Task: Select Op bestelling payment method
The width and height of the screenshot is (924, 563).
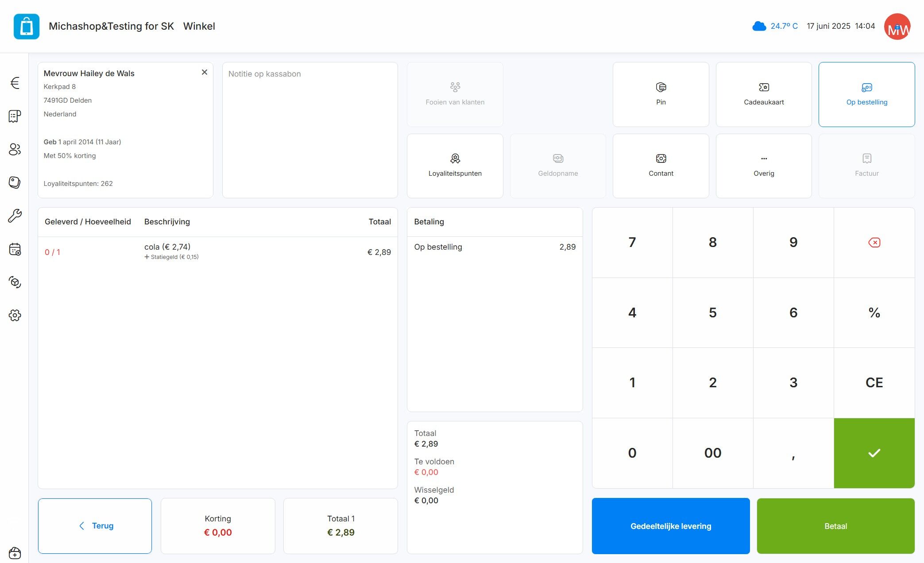Action: tap(866, 94)
